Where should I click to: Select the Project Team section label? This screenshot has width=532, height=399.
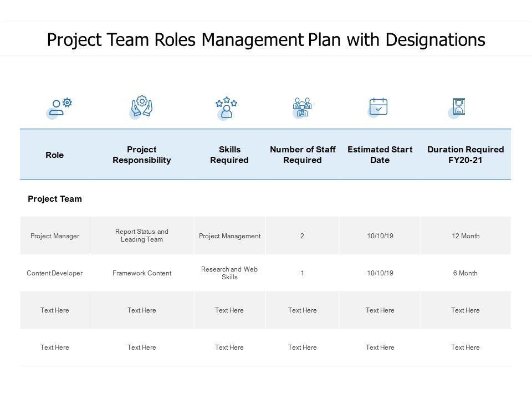click(x=55, y=199)
